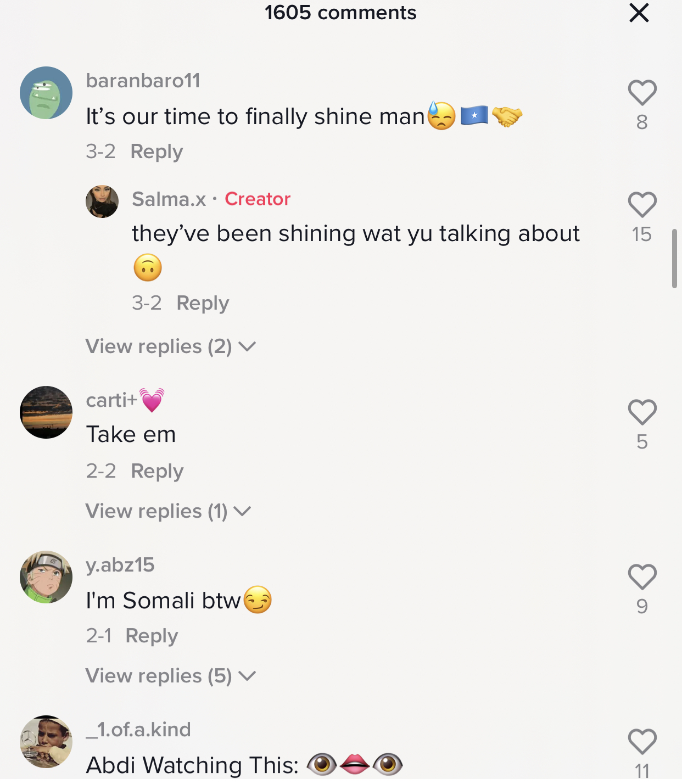Expand 2 replies under baranbaro11's thread
The height and width of the screenshot is (784, 682).
pyautogui.click(x=170, y=346)
